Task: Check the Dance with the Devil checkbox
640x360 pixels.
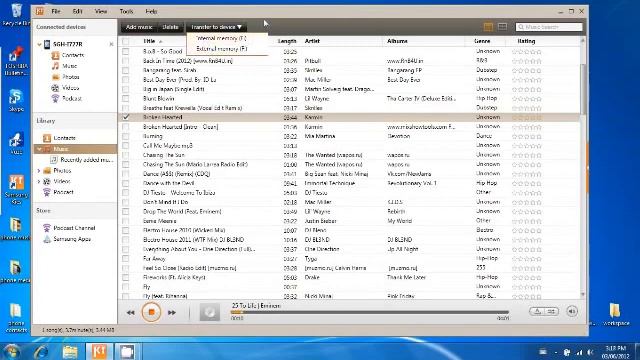Action: coord(126,183)
